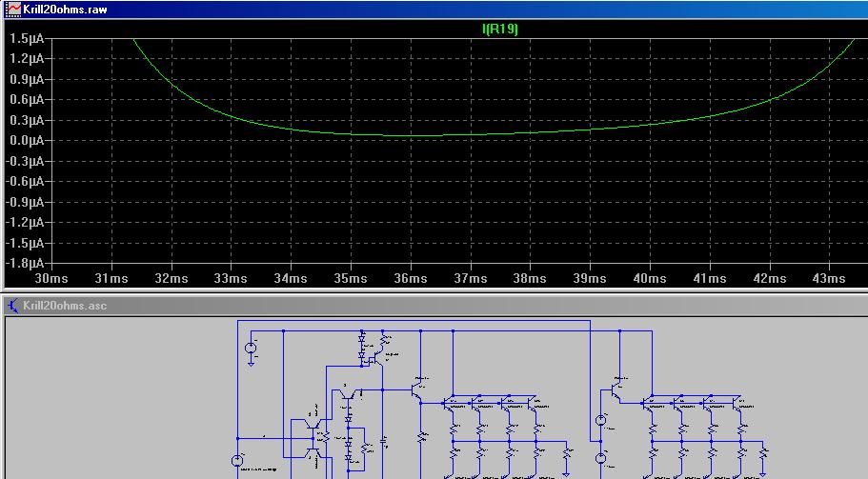The width and height of the screenshot is (868, 479).
Task: Click the 41ms time axis label
Action: tap(709, 278)
